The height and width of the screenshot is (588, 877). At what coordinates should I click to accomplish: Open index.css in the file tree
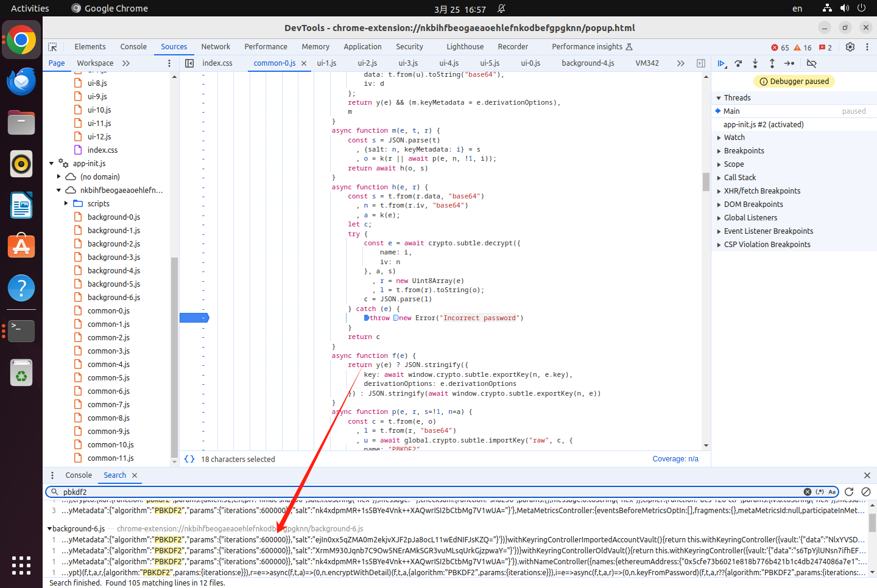pyautogui.click(x=102, y=150)
